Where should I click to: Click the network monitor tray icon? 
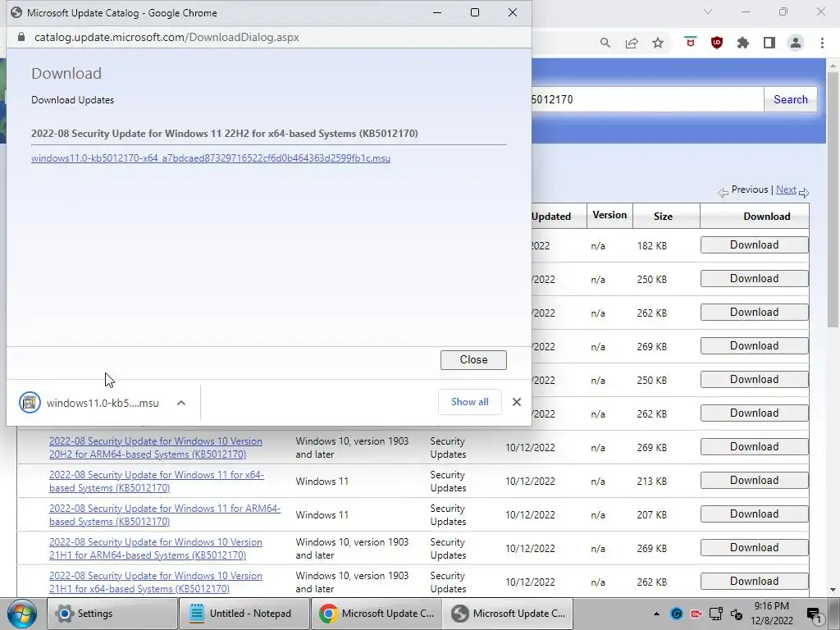(716, 614)
